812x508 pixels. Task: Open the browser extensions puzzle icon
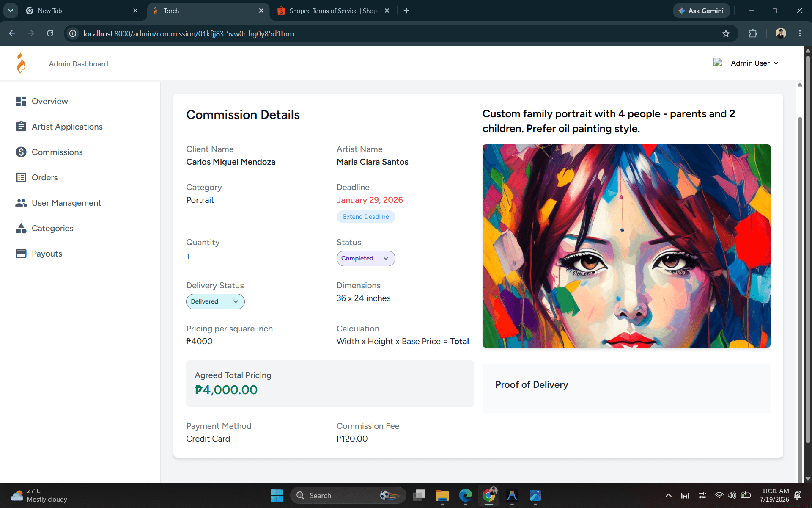tap(753, 33)
